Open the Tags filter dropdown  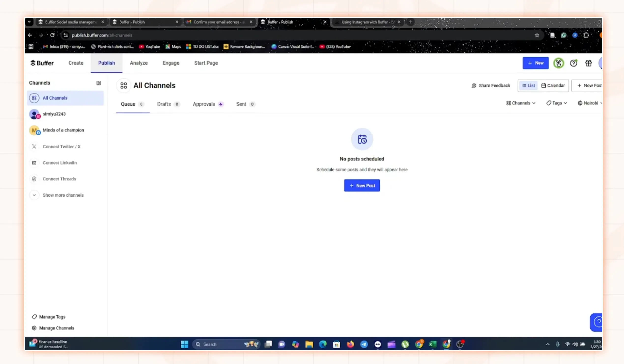click(556, 103)
